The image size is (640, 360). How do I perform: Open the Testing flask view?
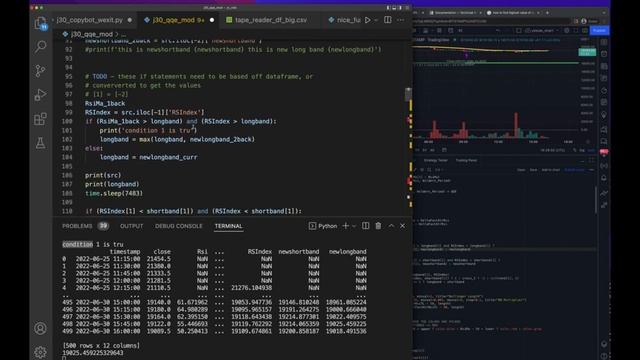40,143
